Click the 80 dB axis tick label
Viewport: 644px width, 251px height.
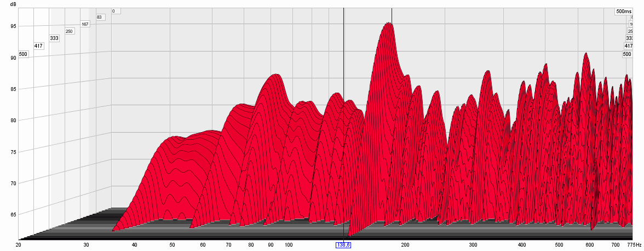click(13, 120)
